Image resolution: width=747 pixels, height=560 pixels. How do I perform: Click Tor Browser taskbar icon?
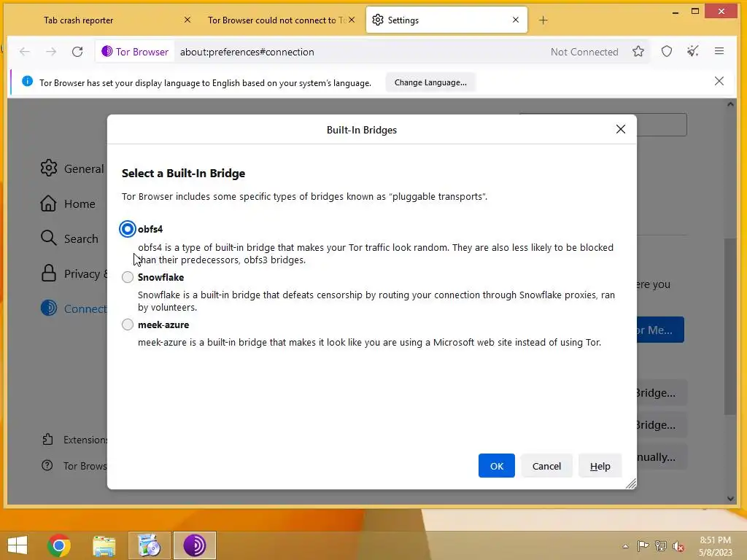pos(194,545)
